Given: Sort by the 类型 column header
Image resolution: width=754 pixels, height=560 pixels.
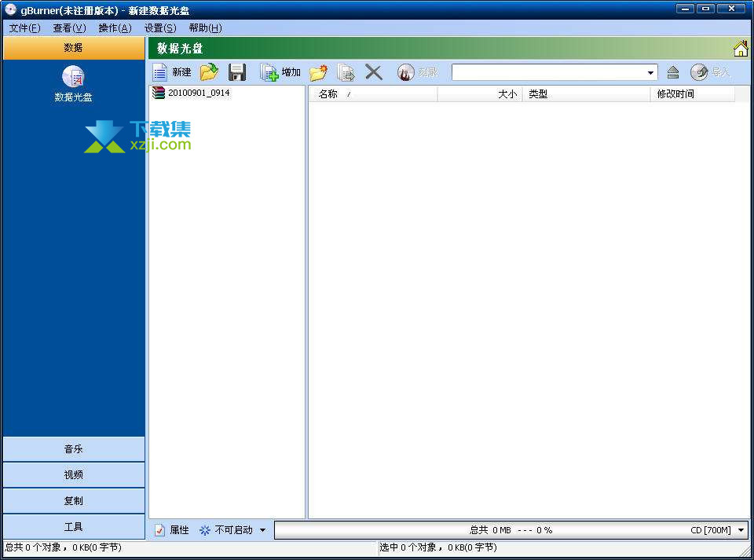Looking at the screenshot, I should pyautogui.click(x=586, y=94).
